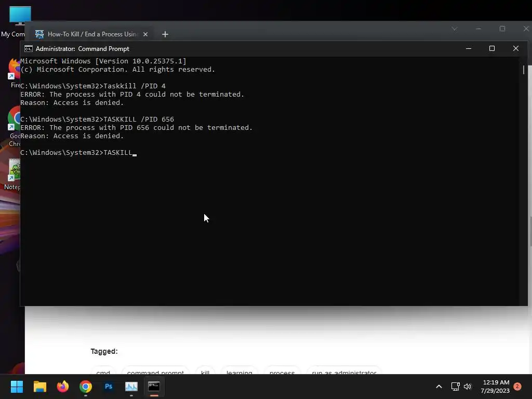The height and width of the screenshot is (399, 532).
Task: Open a new tab in browser window
Action: click(165, 34)
